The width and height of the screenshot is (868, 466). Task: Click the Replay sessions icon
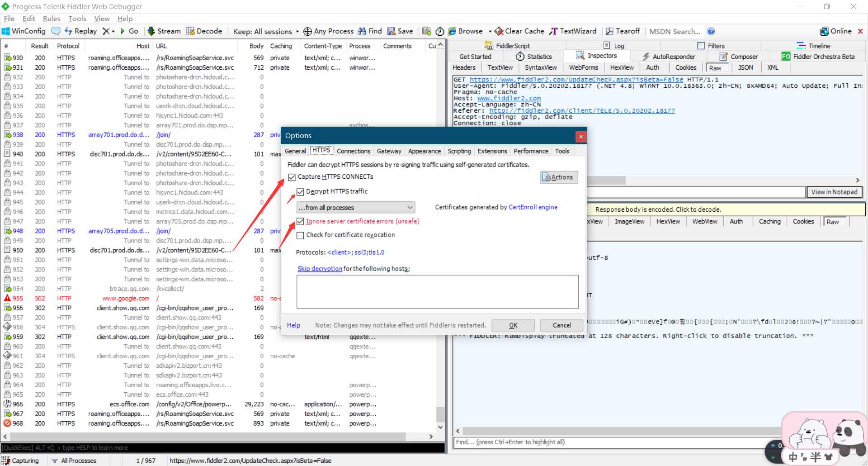(x=69, y=31)
